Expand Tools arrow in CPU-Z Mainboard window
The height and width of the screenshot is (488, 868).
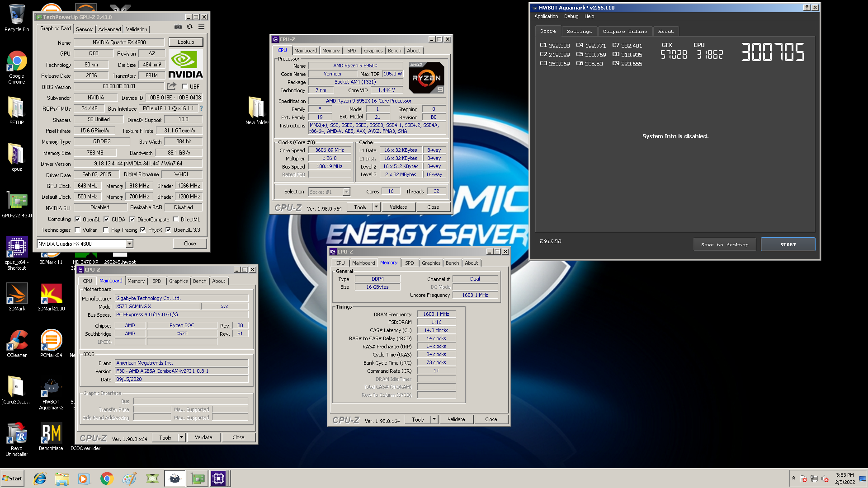coord(181,437)
